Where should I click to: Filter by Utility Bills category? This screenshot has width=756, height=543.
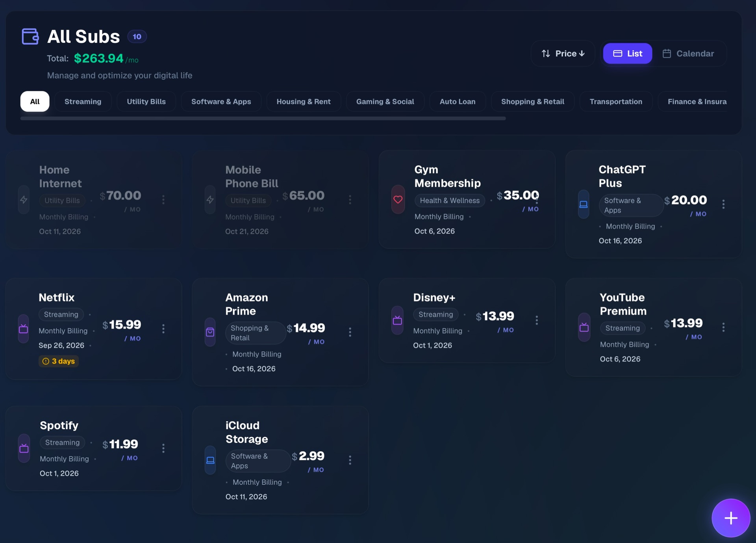(x=146, y=102)
